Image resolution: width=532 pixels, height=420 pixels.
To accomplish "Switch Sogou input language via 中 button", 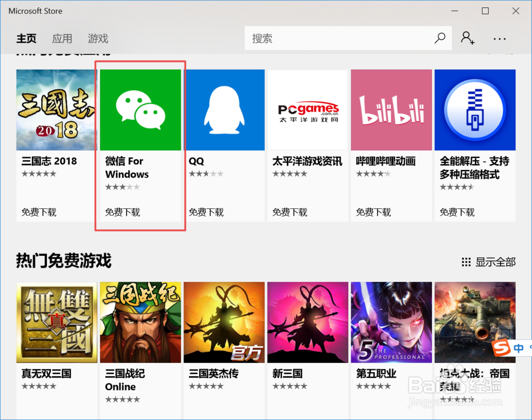I will [518, 348].
